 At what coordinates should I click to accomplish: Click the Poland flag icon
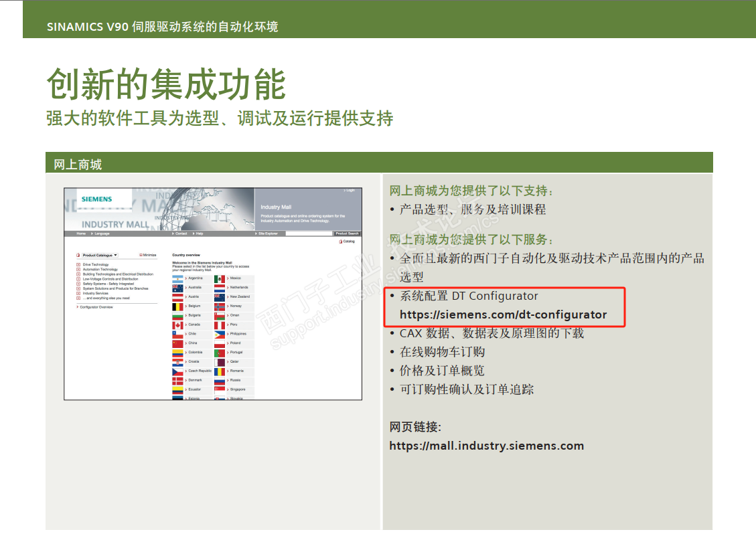coord(220,343)
